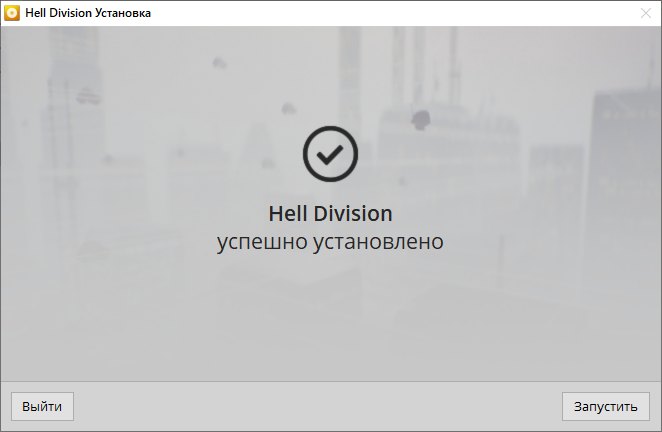Launch the game with Запустить

point(605,406)
